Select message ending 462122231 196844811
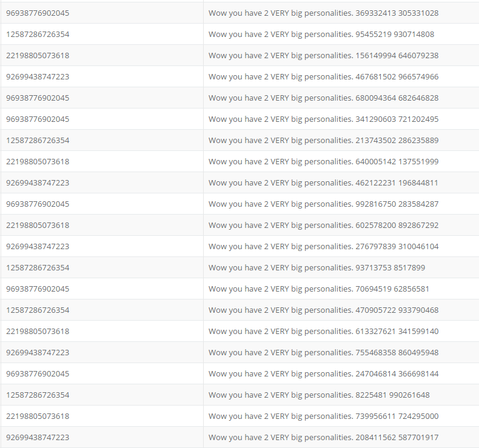Image resolution: width=479 pixels, height=448 pixels. click(x=323, y=183)
